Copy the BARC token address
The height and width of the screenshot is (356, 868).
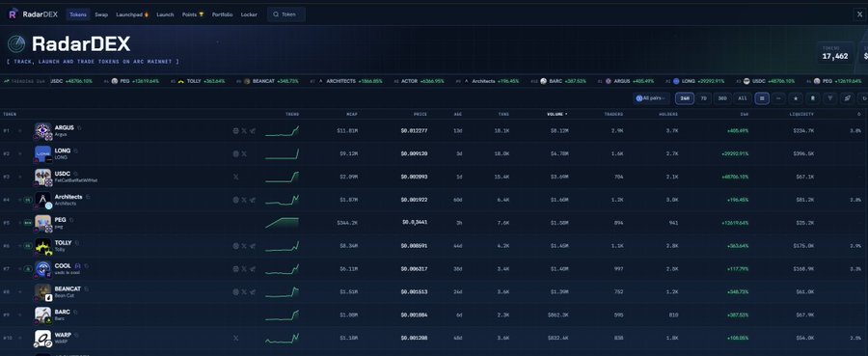point(76,312)
